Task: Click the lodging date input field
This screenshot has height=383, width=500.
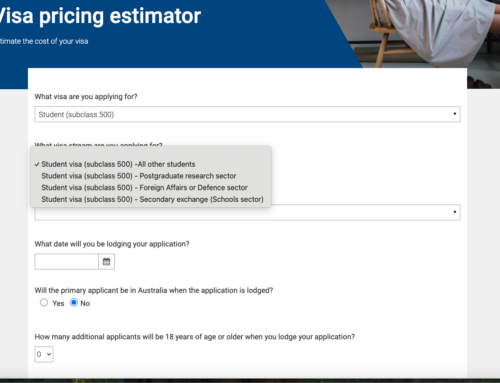Action: 66,262
